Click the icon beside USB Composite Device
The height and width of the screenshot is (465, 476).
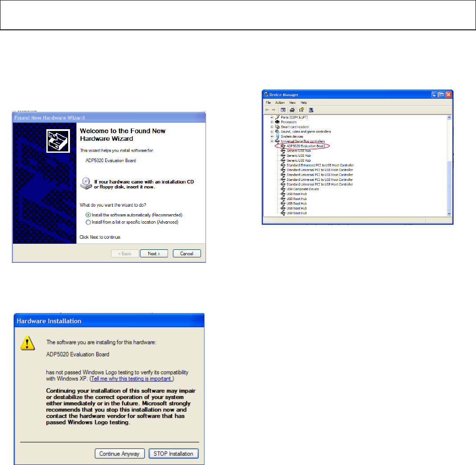(x=283, y=189)
